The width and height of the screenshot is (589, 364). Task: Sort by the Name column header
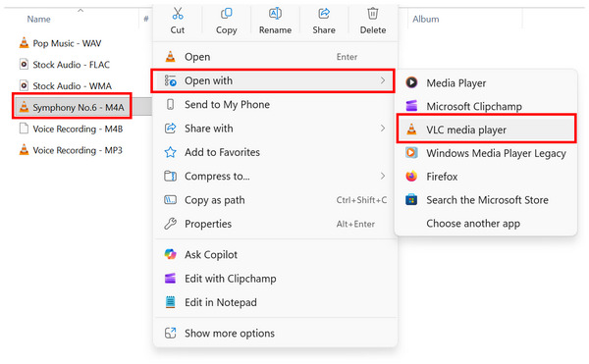38,20
